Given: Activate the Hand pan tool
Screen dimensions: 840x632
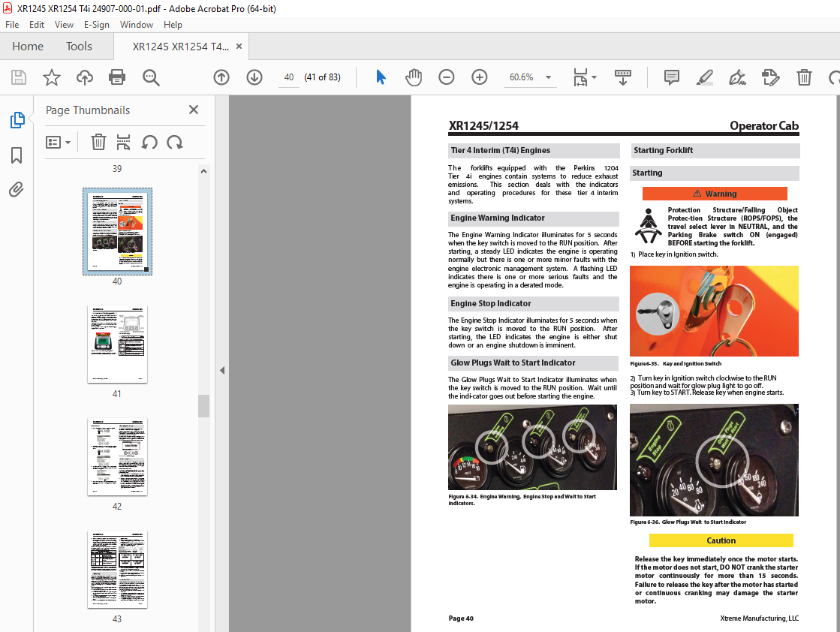Looking at the screenshot, I should (414, 77).
